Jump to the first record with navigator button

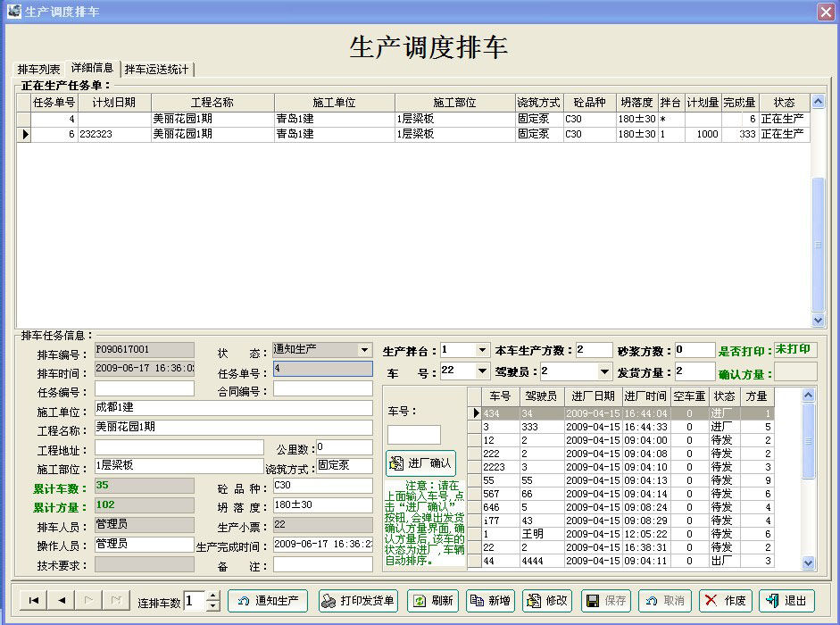[34, 600]
